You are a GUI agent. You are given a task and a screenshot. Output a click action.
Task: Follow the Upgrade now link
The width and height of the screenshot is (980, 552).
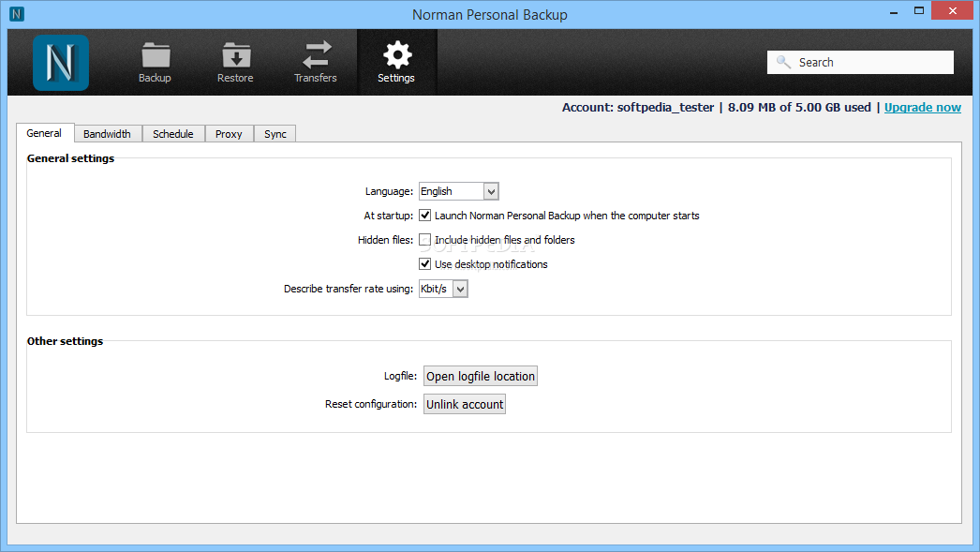point(923,108)
